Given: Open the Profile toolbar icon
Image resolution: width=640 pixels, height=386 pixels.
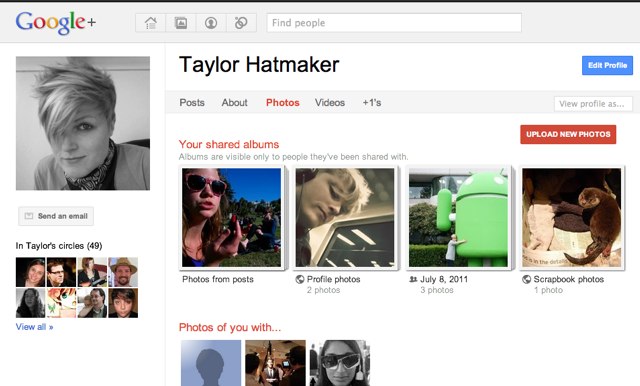Looking at the screenshot, I should [211, 23].
